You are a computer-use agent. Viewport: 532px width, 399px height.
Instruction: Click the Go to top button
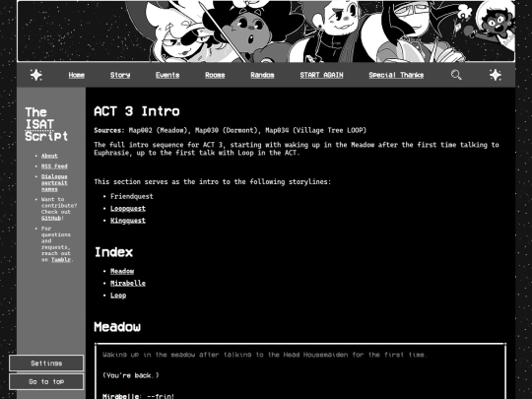tap(46, 381)
